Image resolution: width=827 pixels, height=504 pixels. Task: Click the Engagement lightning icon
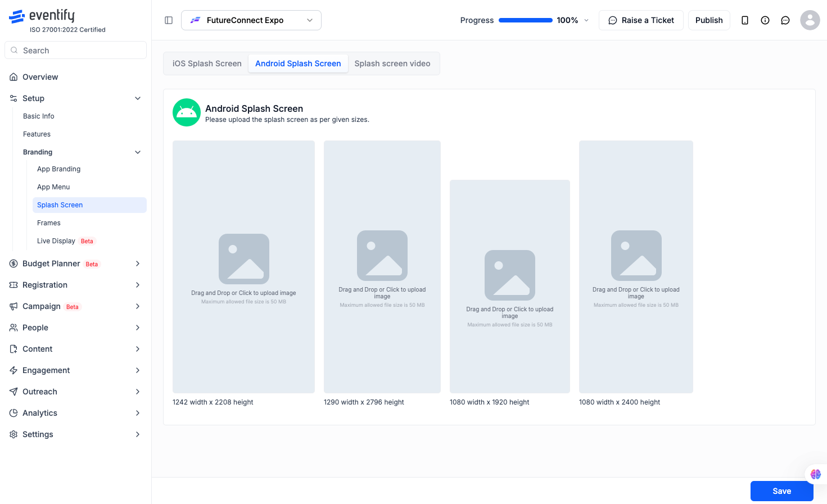[x=13, y=370]
